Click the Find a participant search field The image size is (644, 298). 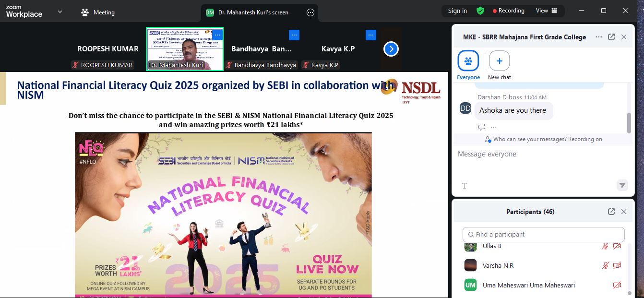pyautogui.click(x=544, y=235)
